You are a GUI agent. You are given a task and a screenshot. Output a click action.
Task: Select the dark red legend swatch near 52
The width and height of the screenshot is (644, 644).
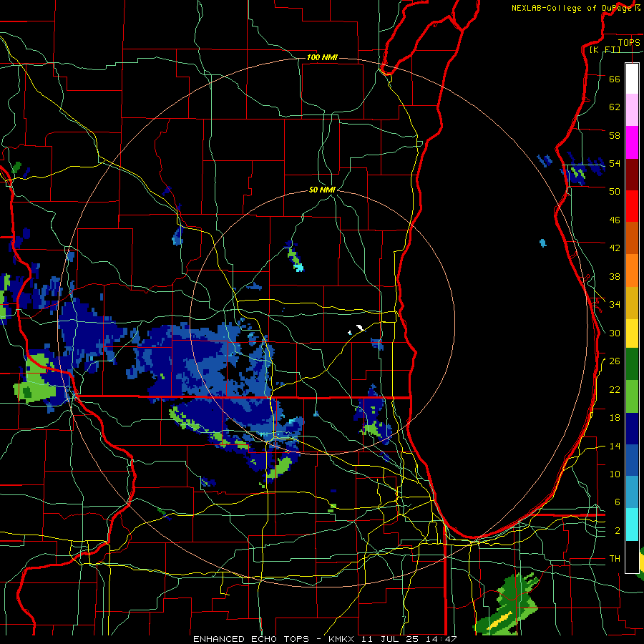pos(632,175)
